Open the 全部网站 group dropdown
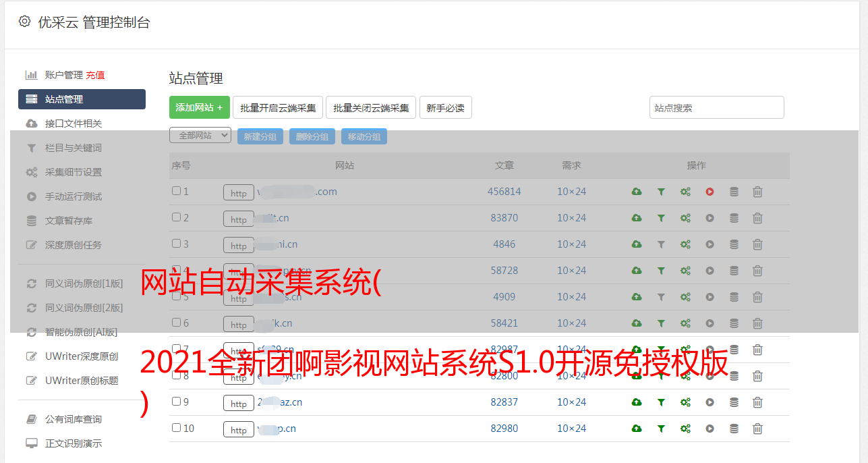The height and width of the screenshot is (463, 868). pyautogui.click(x=200, y=136)
